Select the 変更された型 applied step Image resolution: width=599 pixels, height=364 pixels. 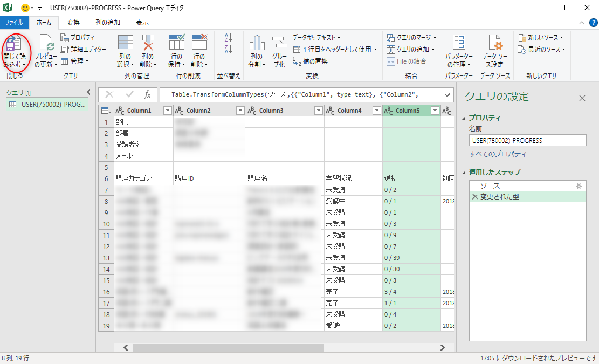coord(528,197)
